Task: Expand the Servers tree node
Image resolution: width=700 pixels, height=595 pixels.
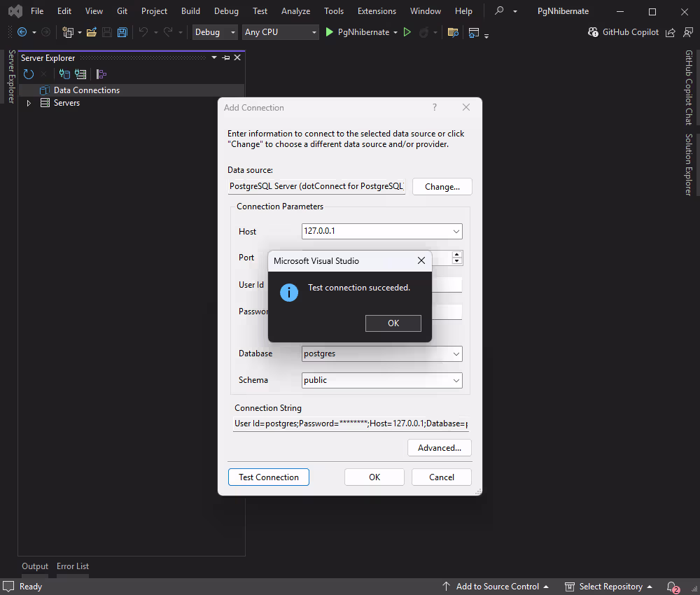Action: (29, 102)
